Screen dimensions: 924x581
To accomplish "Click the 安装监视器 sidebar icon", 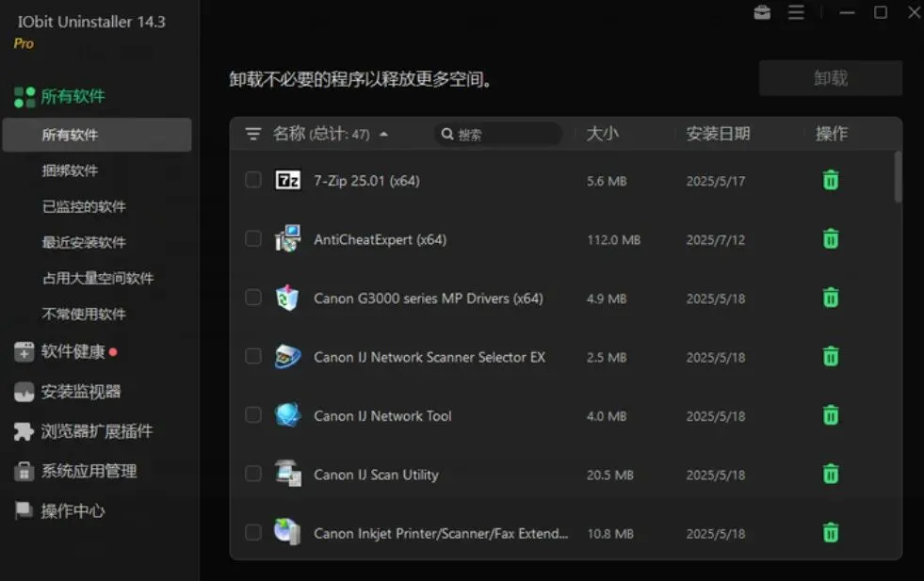I will click(24, 392).
